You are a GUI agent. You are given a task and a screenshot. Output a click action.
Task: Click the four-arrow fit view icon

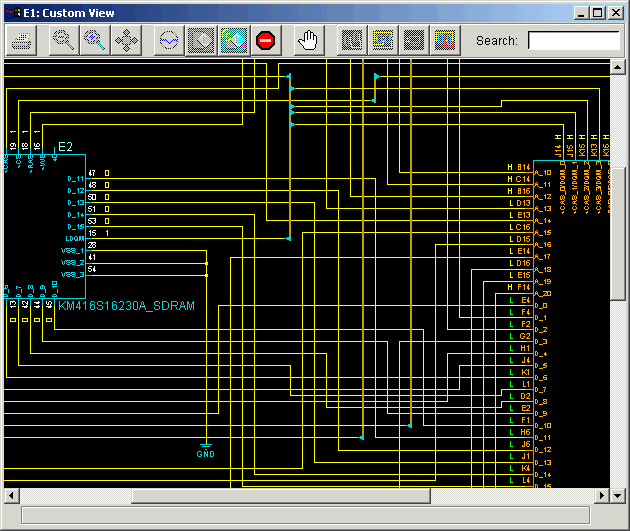click(x=127, y=41)
